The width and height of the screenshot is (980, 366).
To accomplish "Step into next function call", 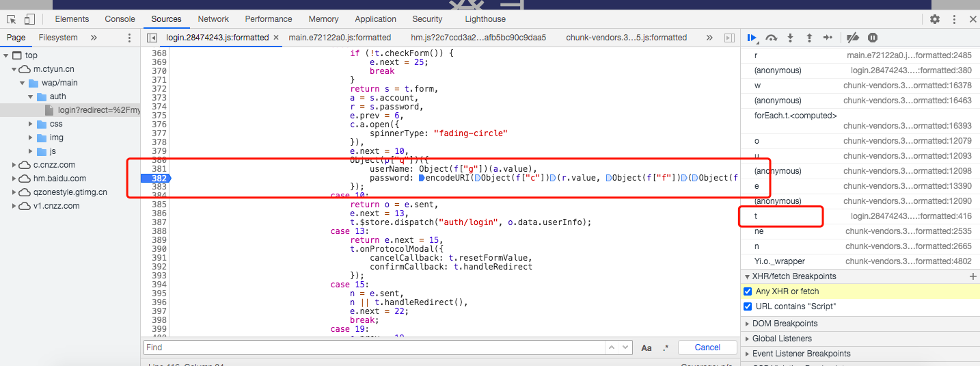I will (x=791, y=38).
